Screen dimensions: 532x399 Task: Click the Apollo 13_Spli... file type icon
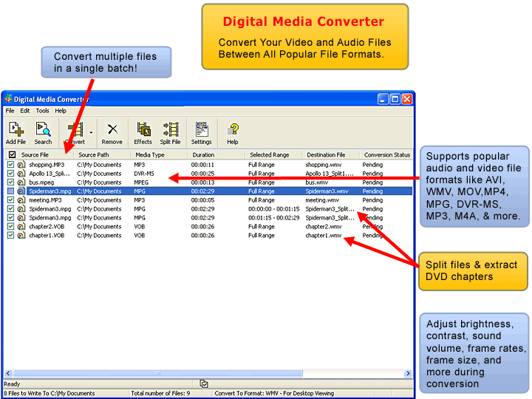[21, 174]
